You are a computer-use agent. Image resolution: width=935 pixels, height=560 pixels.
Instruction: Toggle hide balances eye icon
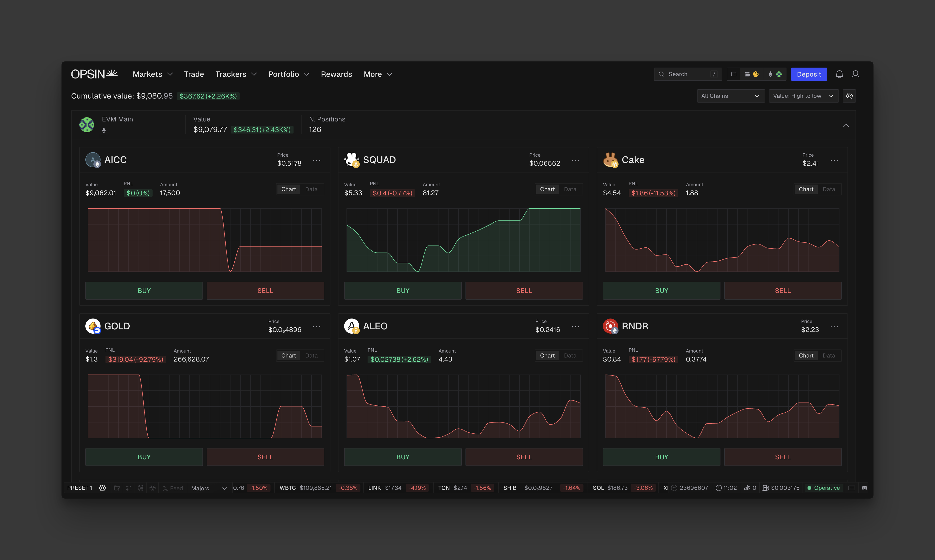(849, 96)
